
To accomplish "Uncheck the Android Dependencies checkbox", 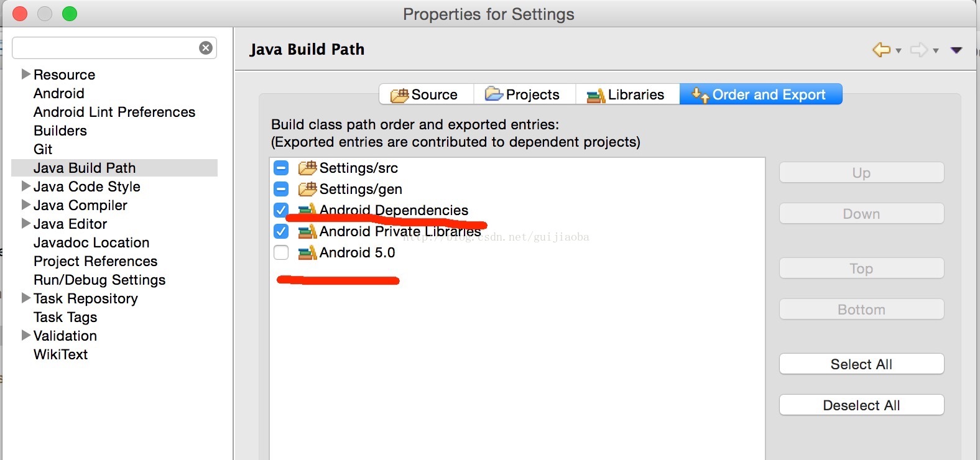I will pos(281,210).
